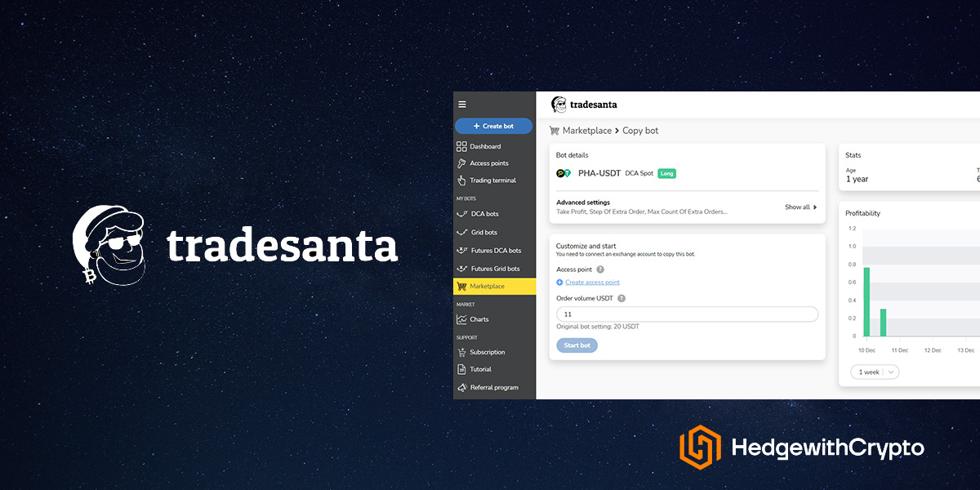The width and height of the screenshot is (980, 490).
Task: Select the Dashboard icon in the sidebar
Action: 463,146
